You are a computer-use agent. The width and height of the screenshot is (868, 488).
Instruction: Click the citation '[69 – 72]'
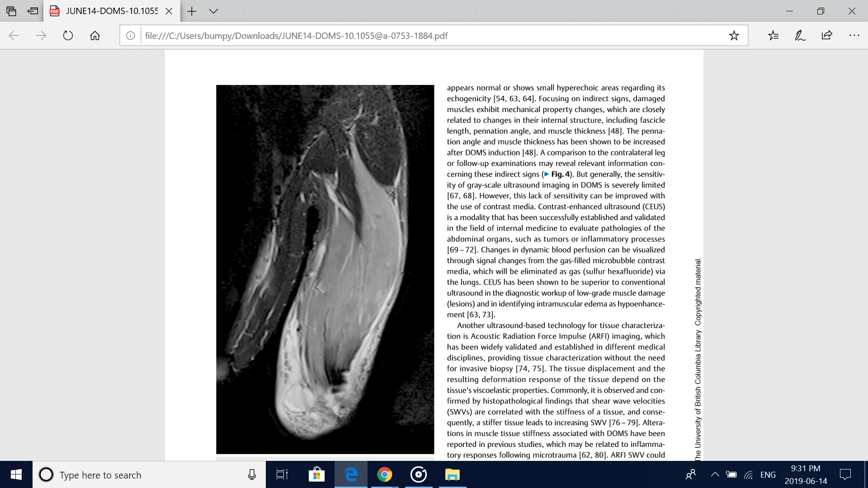pos(462,250)
